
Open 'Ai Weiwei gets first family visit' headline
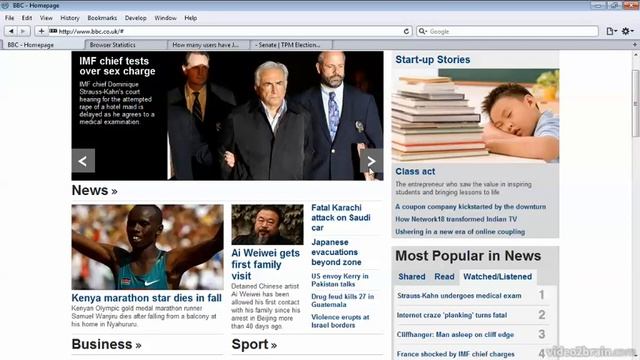pos(266,264)
